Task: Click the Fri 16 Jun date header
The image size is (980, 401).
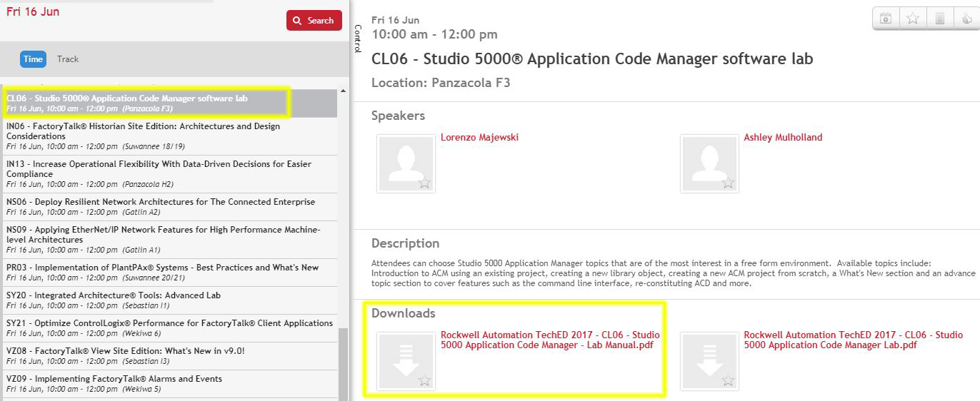Action: (33, 11)
